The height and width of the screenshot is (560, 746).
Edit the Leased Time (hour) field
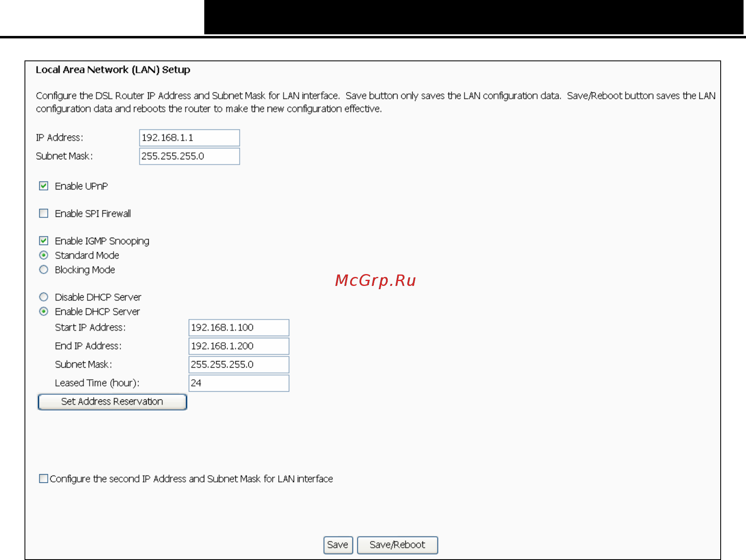239,383
